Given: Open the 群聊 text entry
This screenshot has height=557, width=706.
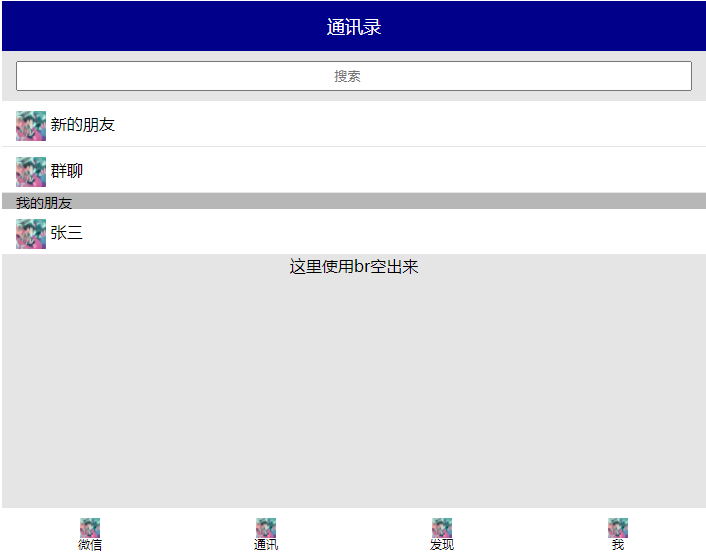Looking at the screenshot, I should pos(66,171).
